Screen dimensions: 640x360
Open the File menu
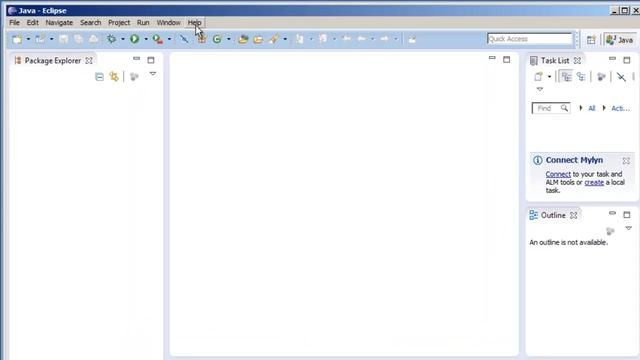(x=14, y=22)
